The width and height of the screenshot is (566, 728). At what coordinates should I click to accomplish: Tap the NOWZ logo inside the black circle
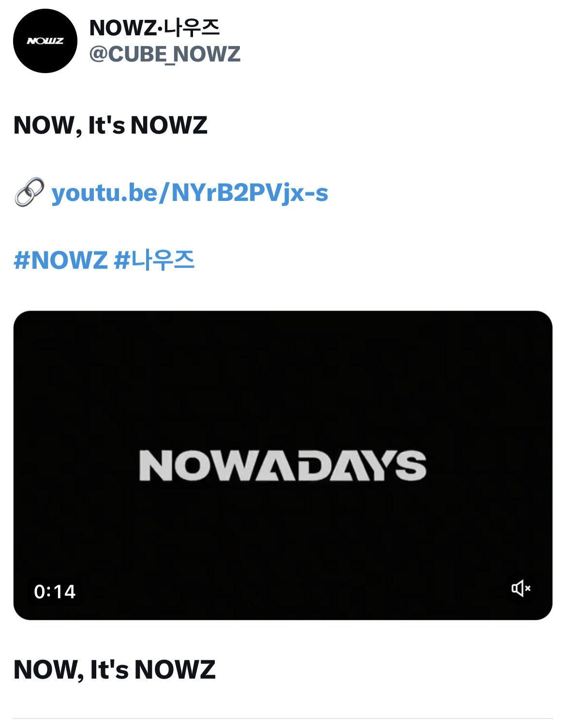[45, 41]
